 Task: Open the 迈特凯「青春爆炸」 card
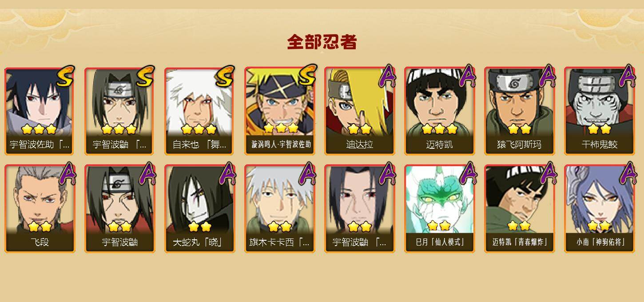click(x=520, y=209)
